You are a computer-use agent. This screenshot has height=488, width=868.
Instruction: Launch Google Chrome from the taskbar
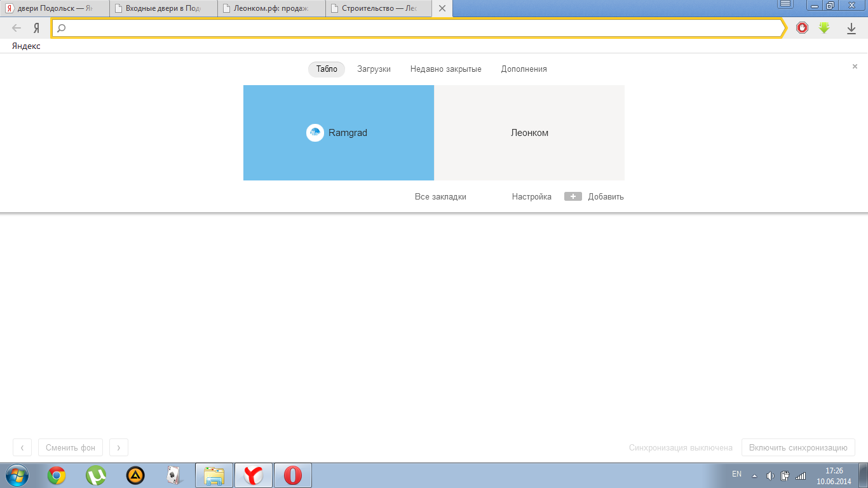[x=57, y=475]
